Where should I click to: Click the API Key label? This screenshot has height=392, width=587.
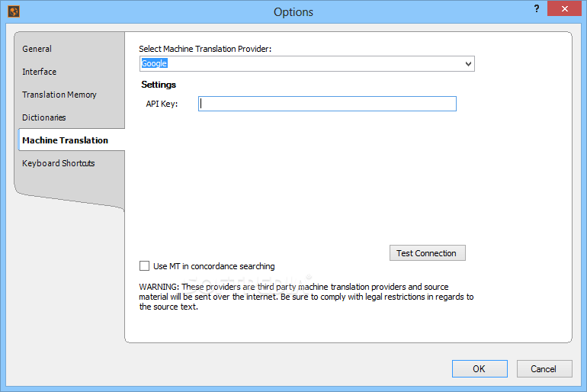[x=162, y=104]
